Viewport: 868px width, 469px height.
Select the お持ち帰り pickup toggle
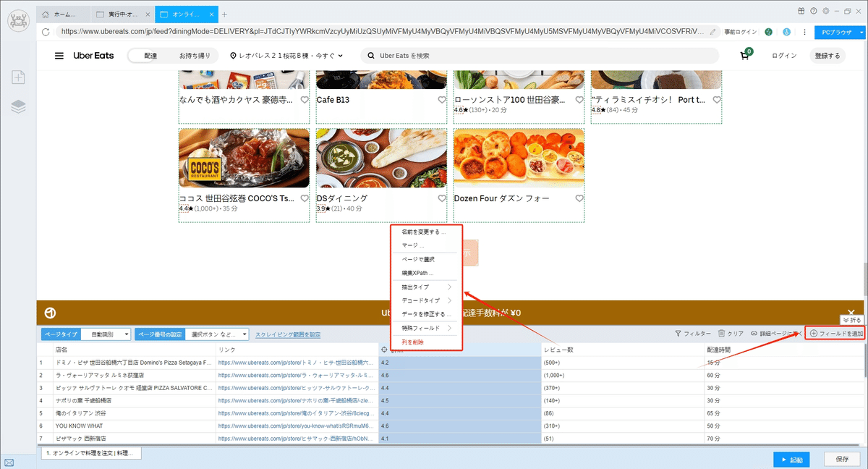point(195,56)
